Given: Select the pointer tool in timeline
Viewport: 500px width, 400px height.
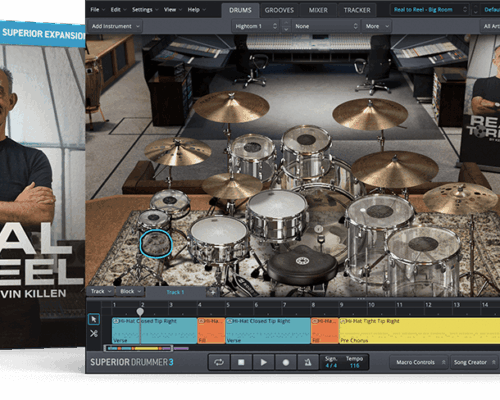Looking at the screenshot, I should point(94,319).
